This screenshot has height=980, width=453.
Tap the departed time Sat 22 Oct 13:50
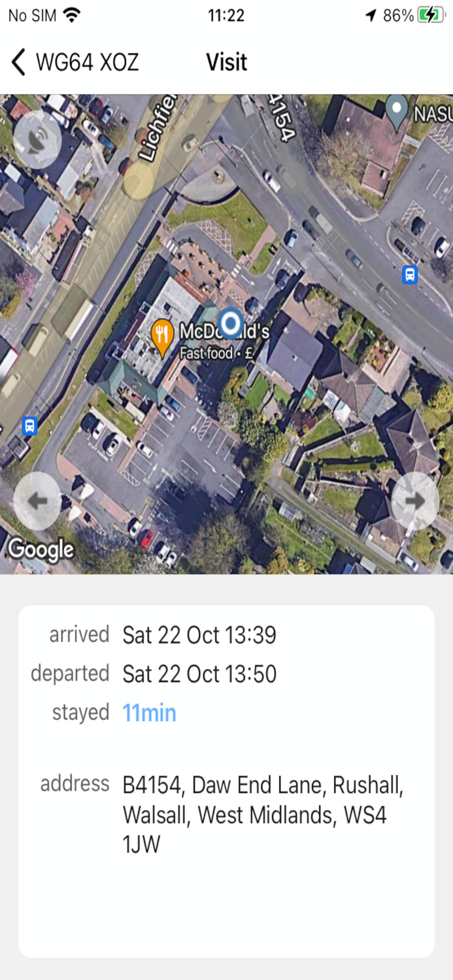click(x=199, y=674)
